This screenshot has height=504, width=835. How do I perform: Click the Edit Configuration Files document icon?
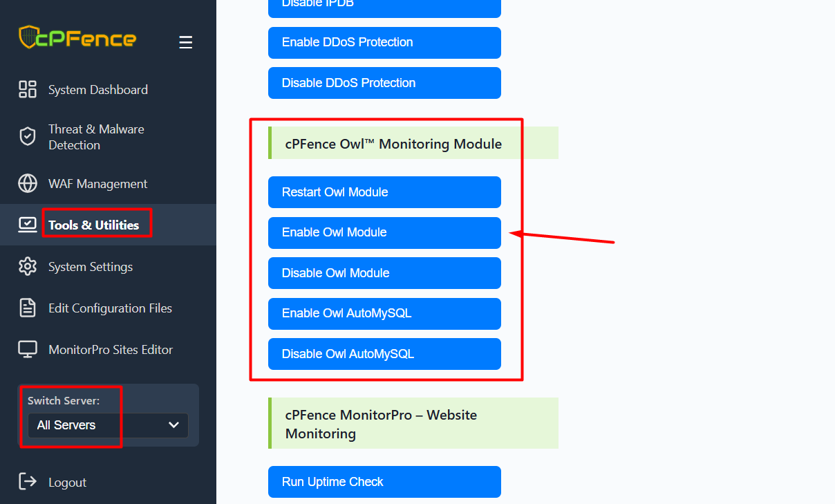click(x=28, y=308)
